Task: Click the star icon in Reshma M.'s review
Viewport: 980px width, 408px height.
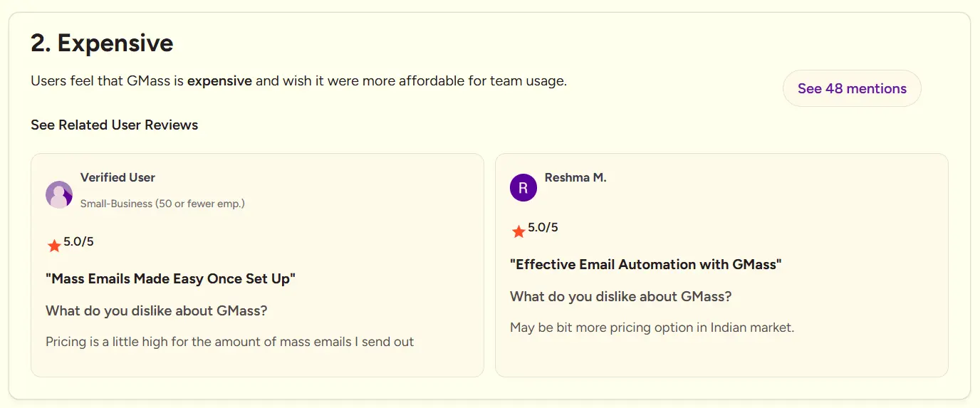Action: pyautogui.click(x=518, y=231)
